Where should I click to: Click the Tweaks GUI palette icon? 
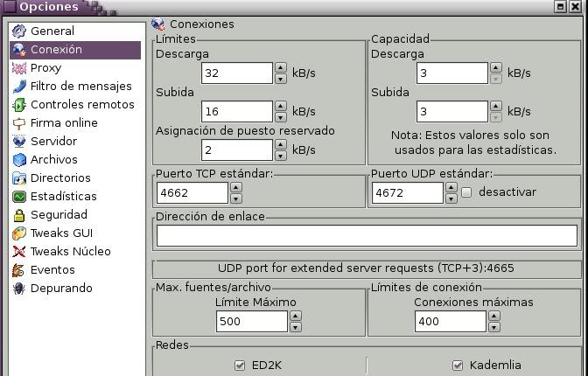click(x=18, y=233)
